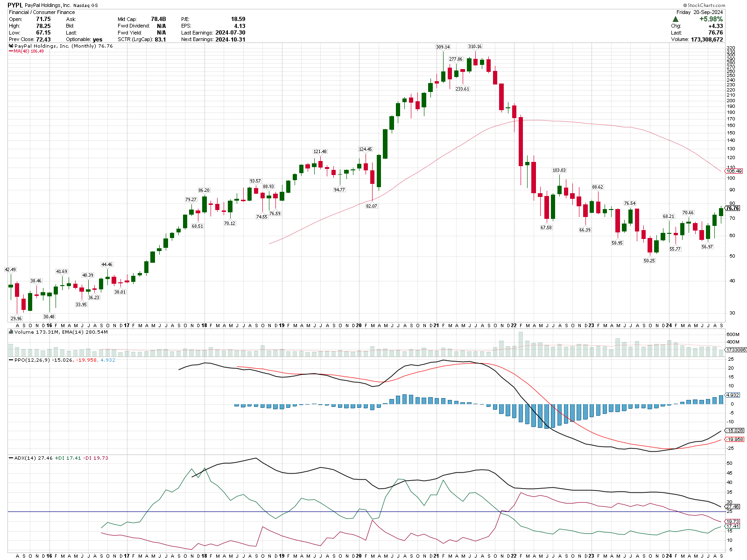Select the 94.77 price annotation
This screenshot has height=560, width=747.
point(339,190)
